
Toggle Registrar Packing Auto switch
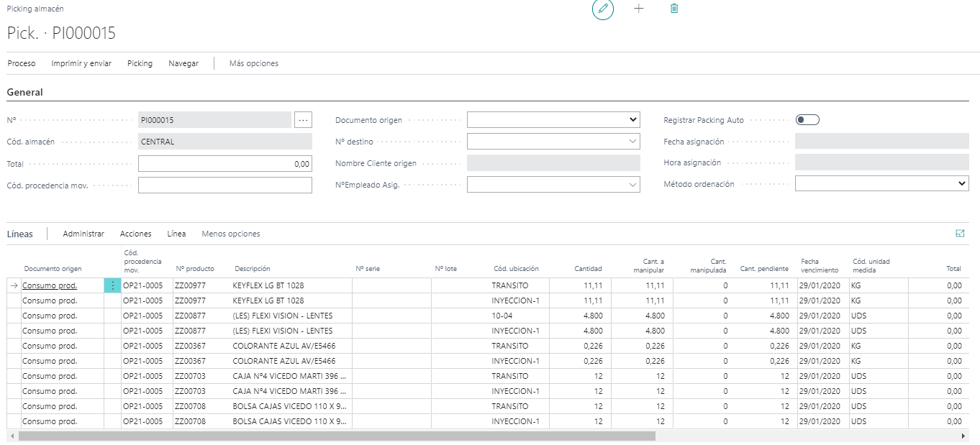(x=807, y=120)
